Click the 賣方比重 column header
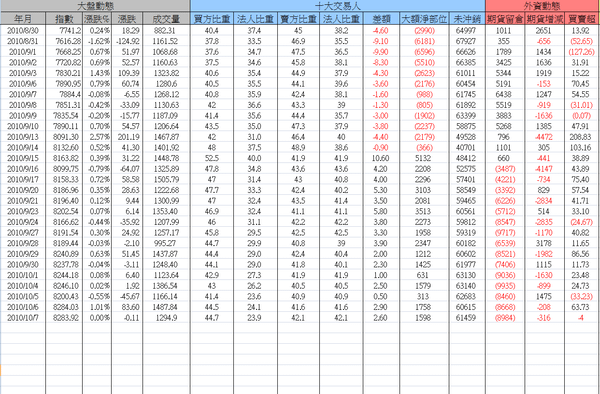 [x=298, y=18]
